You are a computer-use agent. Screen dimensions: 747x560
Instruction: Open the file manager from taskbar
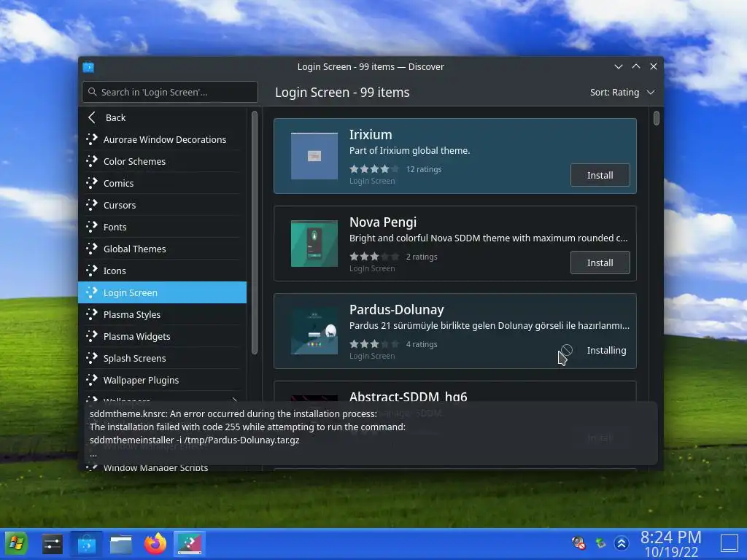pyautogui.click(x=121, y=544)
